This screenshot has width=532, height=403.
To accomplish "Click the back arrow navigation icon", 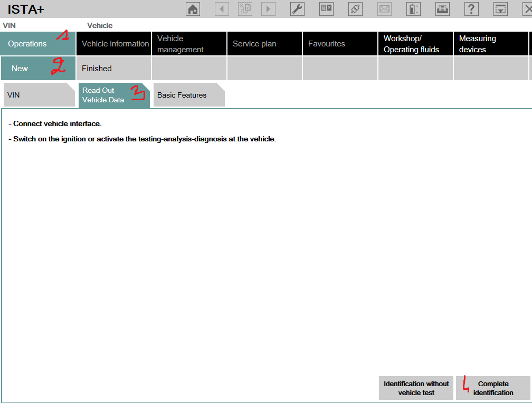I will 222,9.
